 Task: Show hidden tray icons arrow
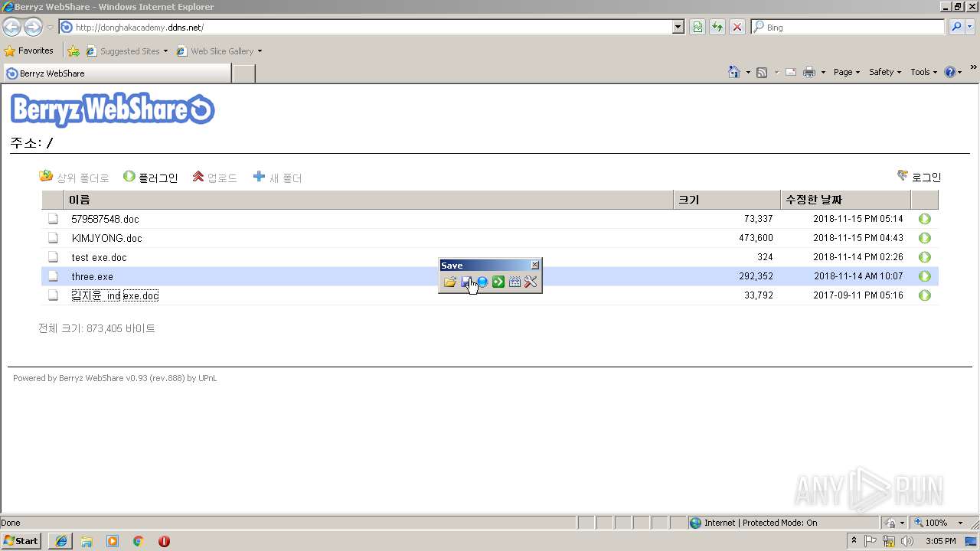coord(854,541)
